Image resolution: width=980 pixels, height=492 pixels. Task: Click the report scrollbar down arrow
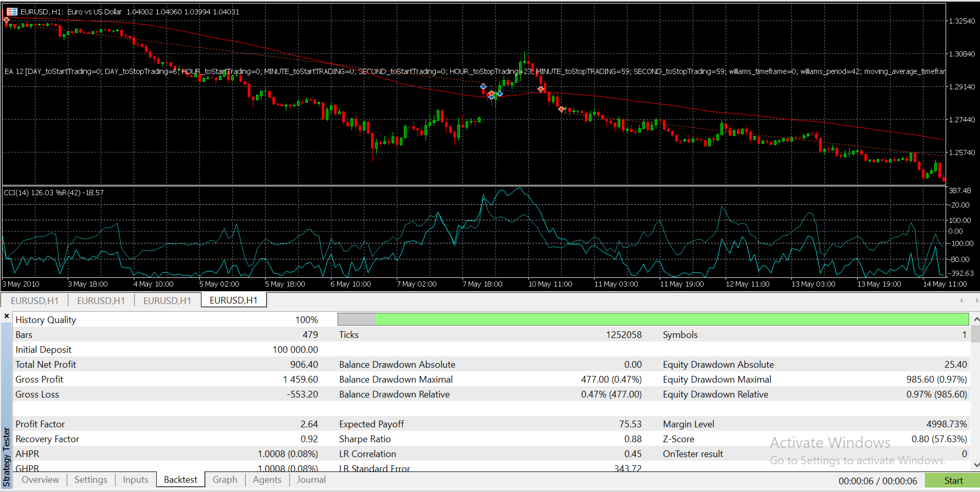[x=976, y=465]
